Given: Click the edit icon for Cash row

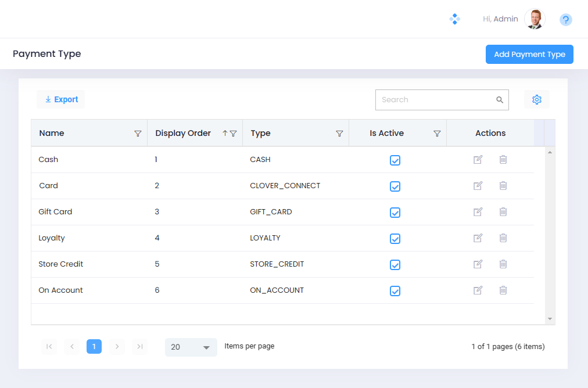Looking at the screenshot, I should (x=478, y=160).
